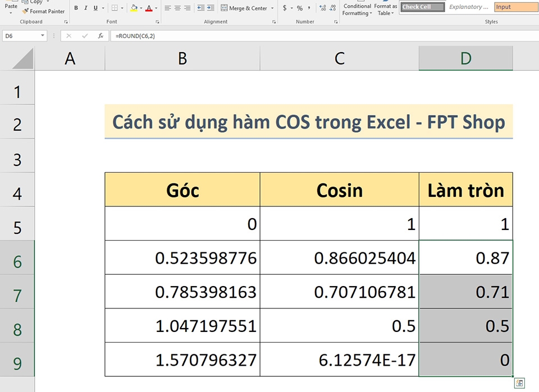The height and width of the screenshot is (392, 539).
Task: Apply the Check Cell style
Action: click(x=422, y=7)
